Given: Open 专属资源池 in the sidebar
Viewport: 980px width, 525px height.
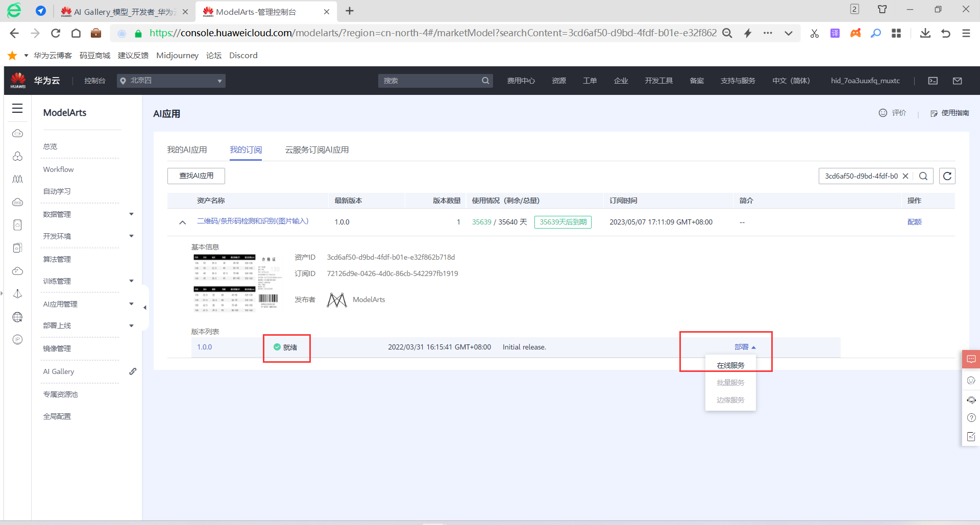Looking at the screenshot, I should point(60,394).
